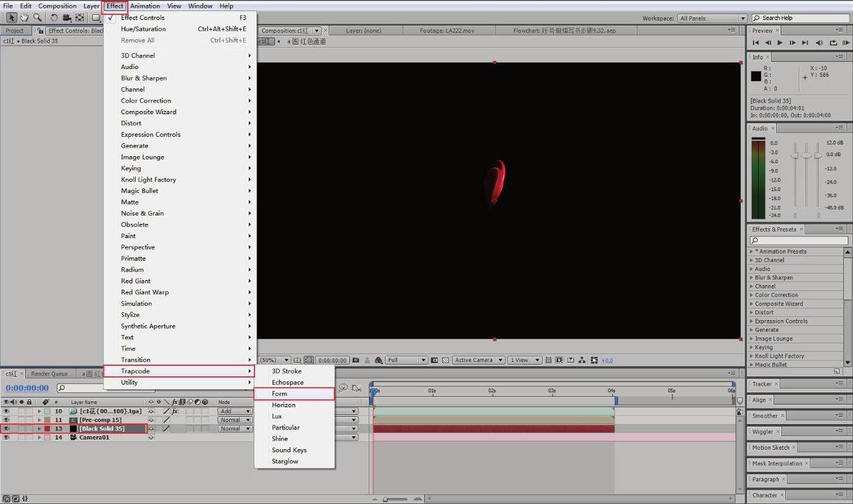Toggle transparency grid in viewer
This screenshot has width=853, height=504.
coord(446,360)
